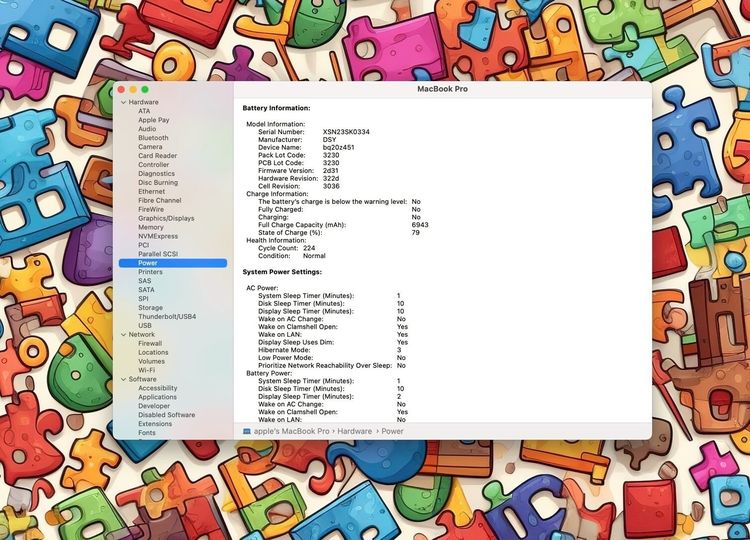
Task: Select NVMExpress in the sidebar
Action: pos(158,236)
